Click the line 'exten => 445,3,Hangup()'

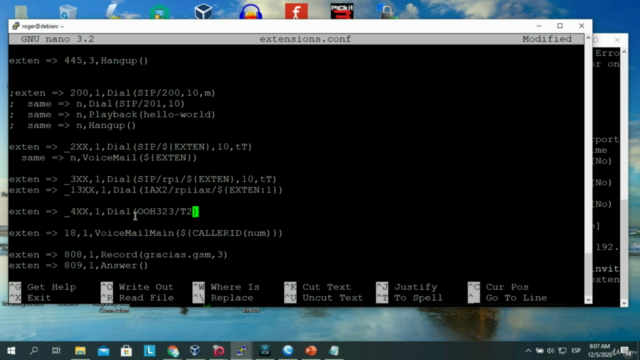pos(79,61)
